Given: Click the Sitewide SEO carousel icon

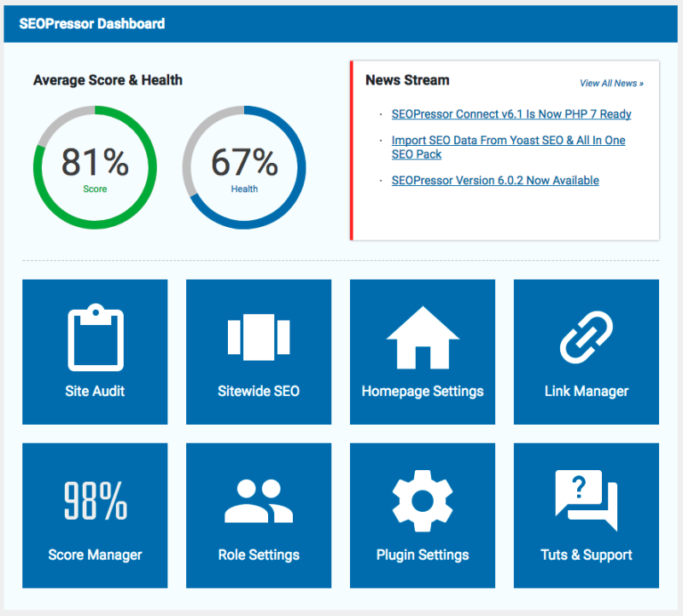Looking at the screenshot, I should point(259,337).
